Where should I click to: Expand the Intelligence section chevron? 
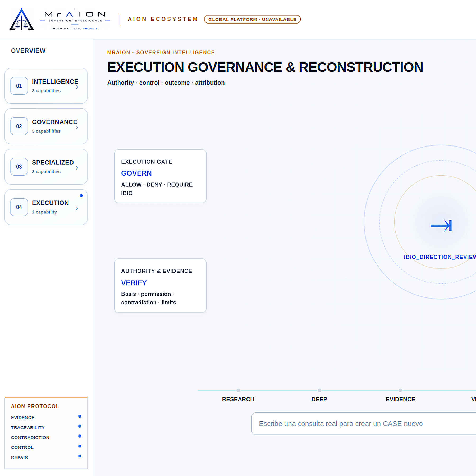pos(77,87)
